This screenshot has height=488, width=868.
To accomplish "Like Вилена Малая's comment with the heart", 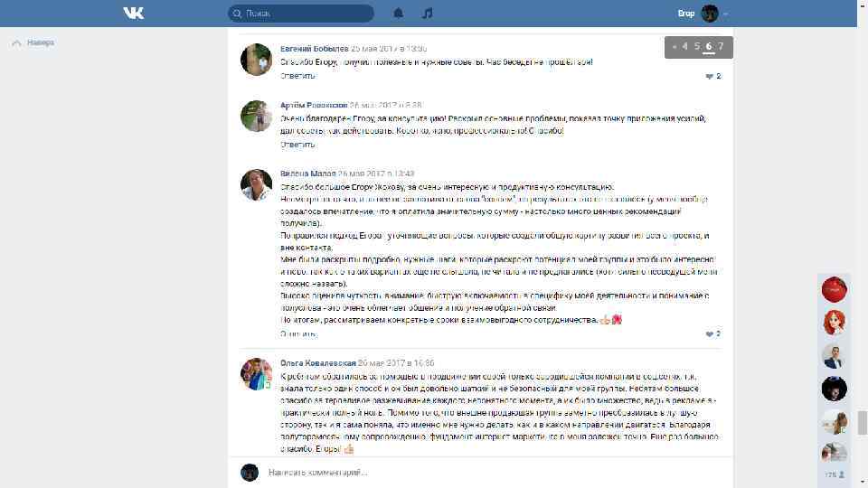I will (x=709, y=334).
